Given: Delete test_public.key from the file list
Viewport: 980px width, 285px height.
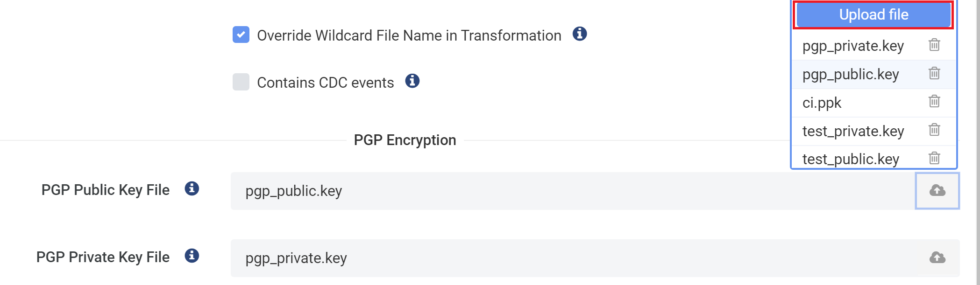Looking at the screenshot, I should (x=934, y=159).
